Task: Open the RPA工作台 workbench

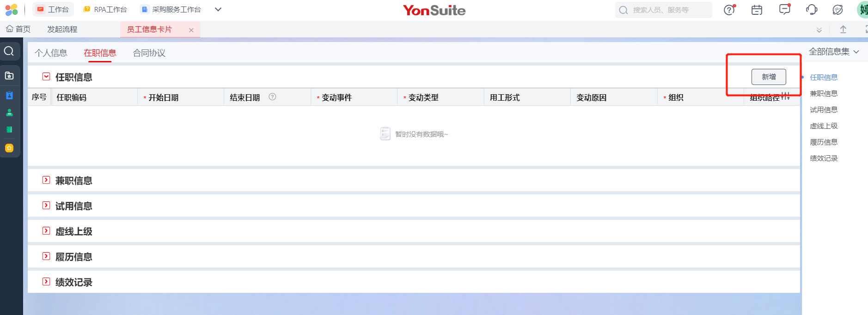Action: (105, 9)
